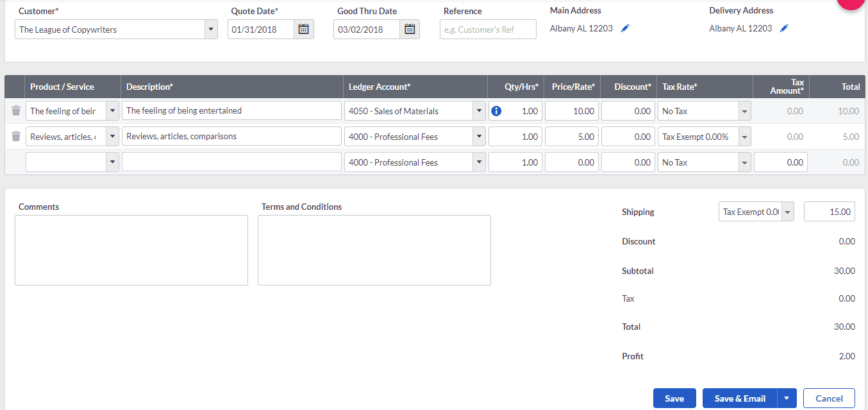This screenshot has height=410, width=868.
Task: Open the Tax Exempt dropdown on second line
Action: pos(744,136)
